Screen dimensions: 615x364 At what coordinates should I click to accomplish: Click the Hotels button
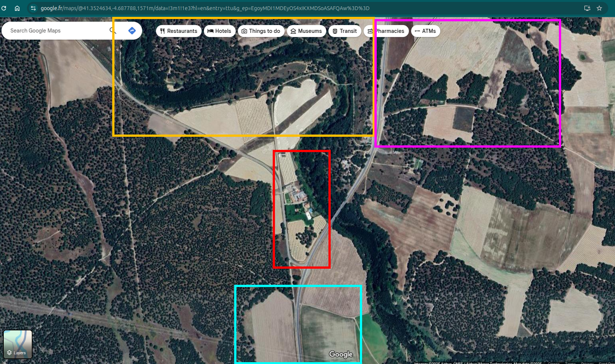(x=220, y=31)
